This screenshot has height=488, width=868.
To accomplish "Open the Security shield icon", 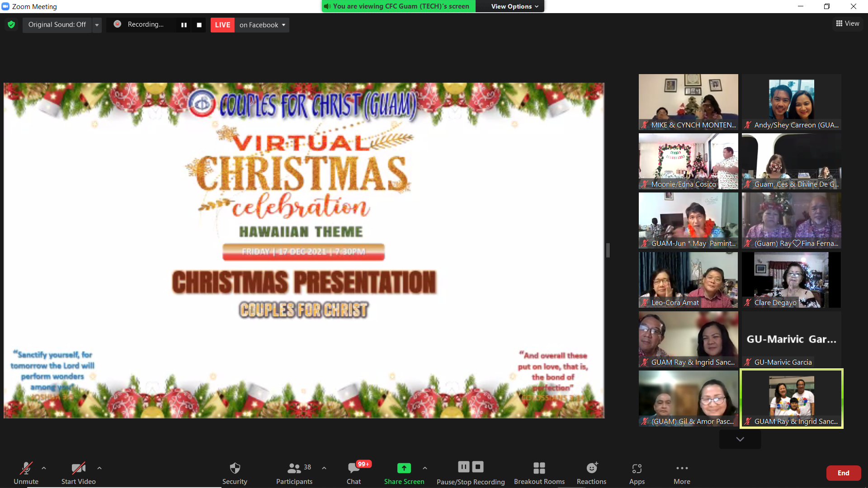I will point(235,468).
